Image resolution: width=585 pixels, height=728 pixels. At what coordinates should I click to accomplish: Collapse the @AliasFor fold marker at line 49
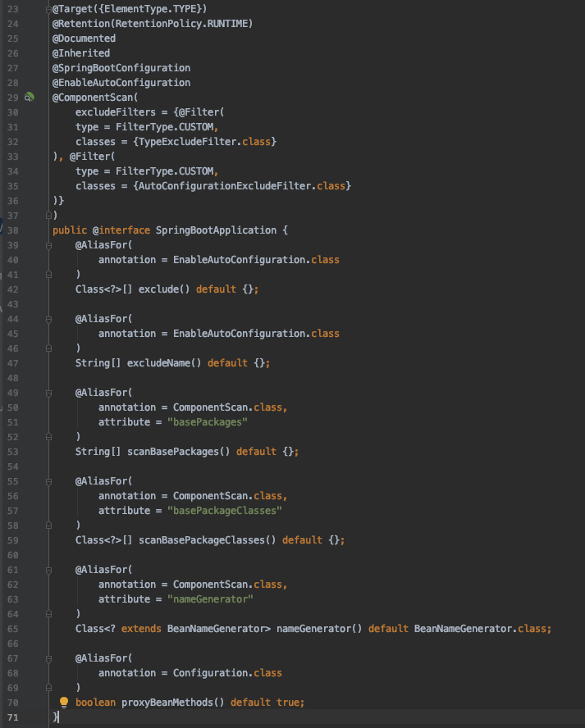(48, 393)
